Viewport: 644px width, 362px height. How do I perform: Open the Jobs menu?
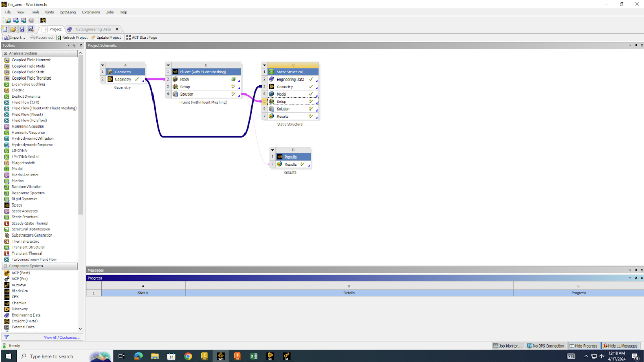coord(110,12)
